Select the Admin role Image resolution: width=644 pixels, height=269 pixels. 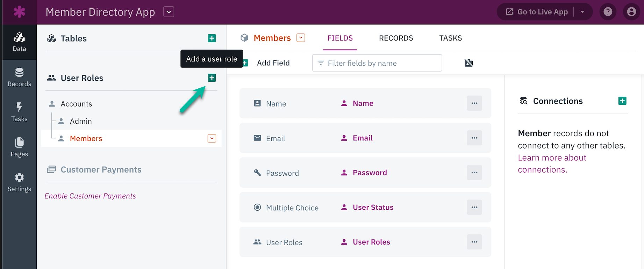(81, 121)
